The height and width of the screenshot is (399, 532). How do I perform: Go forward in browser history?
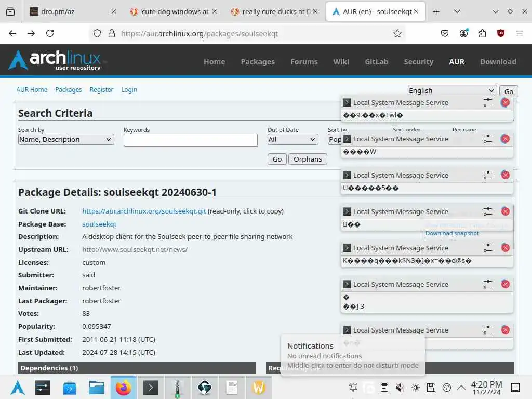pos(31,33)
